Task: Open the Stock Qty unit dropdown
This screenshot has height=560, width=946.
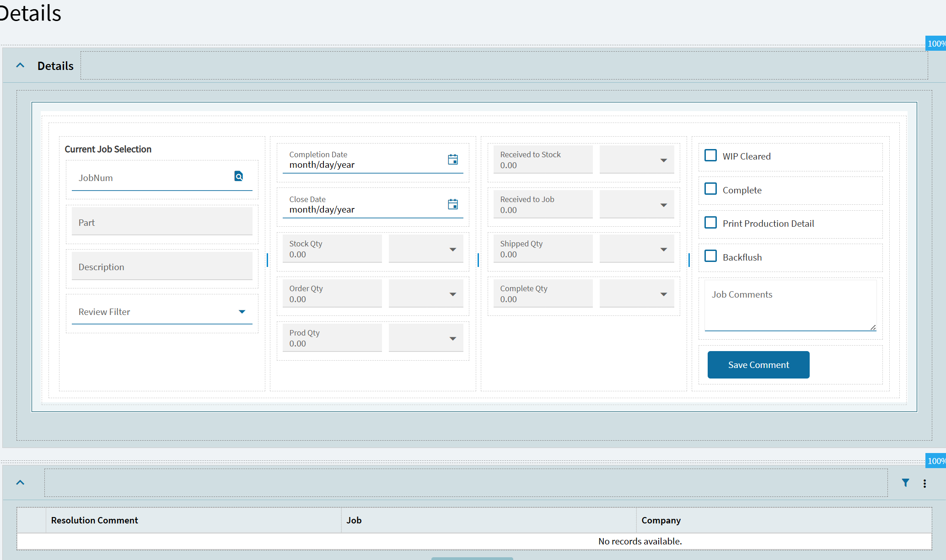Action: [x=452, y=250]
